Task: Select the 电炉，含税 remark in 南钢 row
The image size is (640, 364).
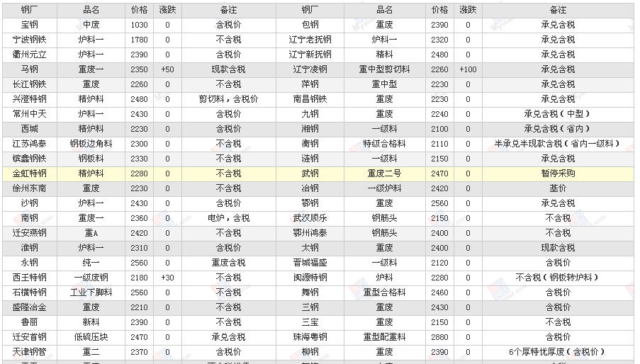Action: [x=228, y=218]
